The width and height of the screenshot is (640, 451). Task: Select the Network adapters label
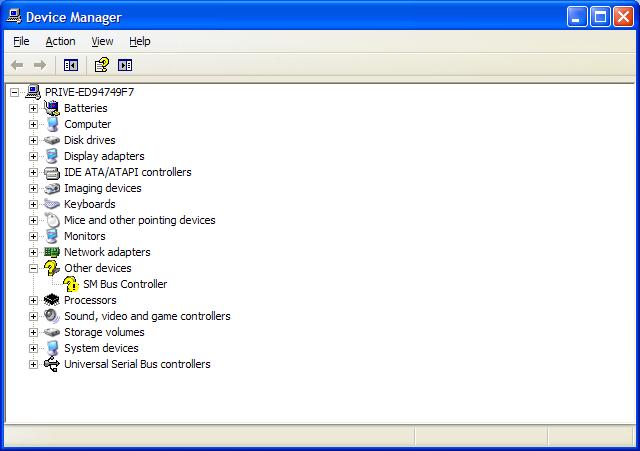point(107,252)
